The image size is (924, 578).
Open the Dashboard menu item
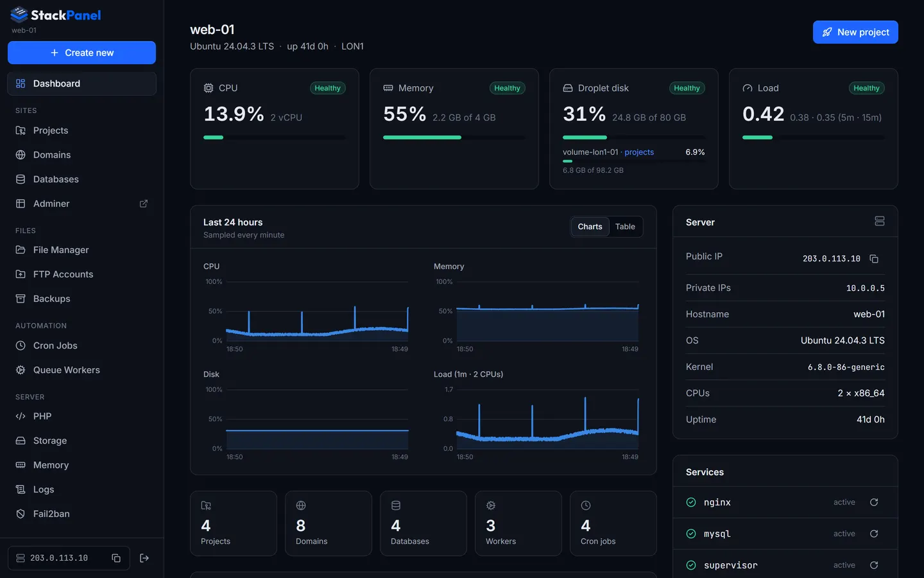click(x=81, y=83)
